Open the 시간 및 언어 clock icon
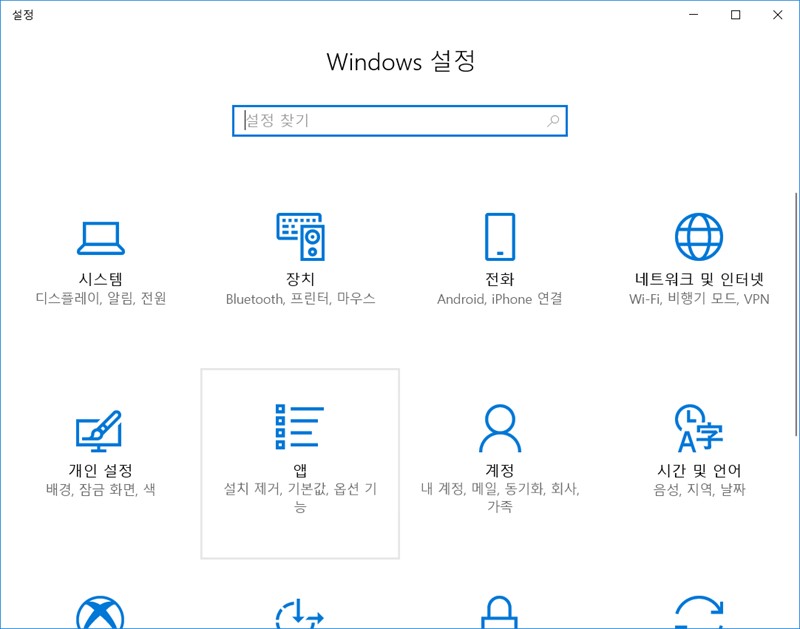Screen dimensions: 800x629 click(x=699, y=428)
